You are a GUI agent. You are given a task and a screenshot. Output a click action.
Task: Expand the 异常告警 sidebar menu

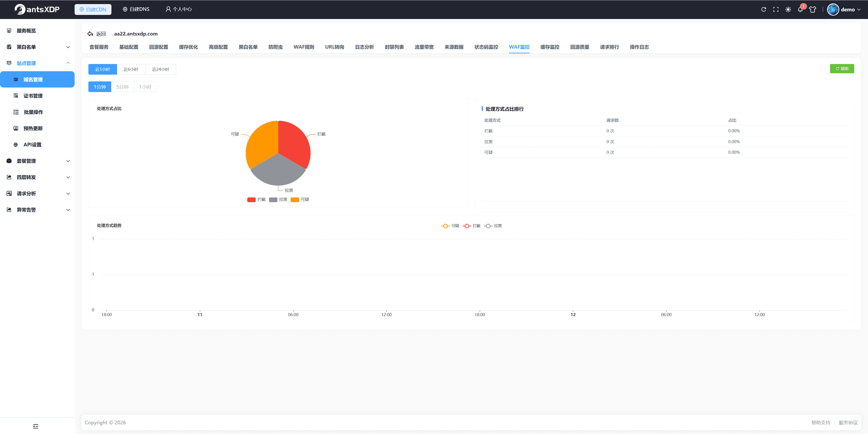coord(37,210)
